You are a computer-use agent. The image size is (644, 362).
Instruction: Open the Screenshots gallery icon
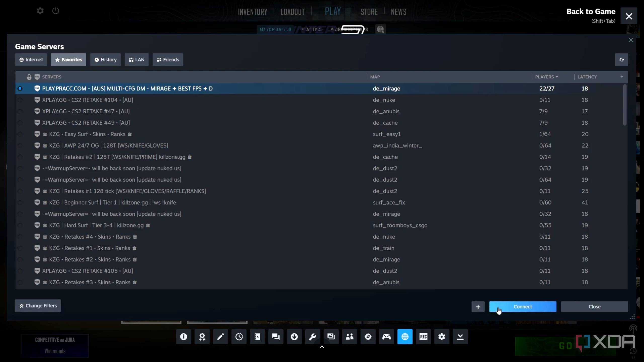(x=331, y=337)
